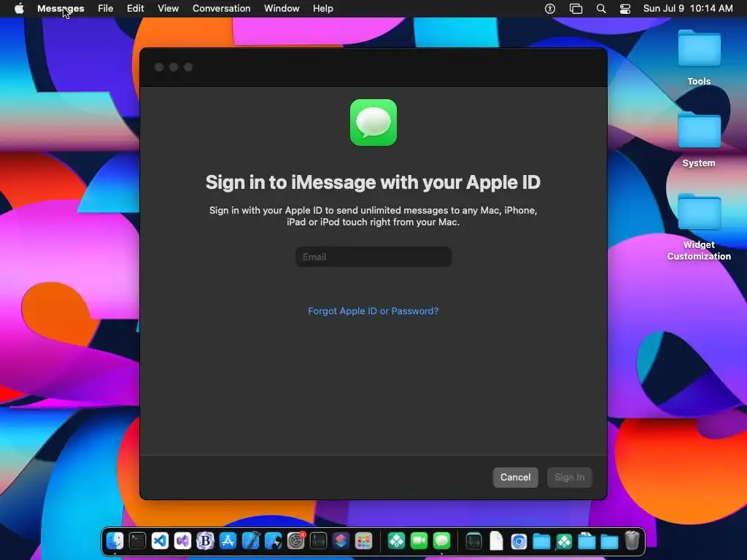747x560 pixels.
Task: Open the File menu
Action: [105, 9]
